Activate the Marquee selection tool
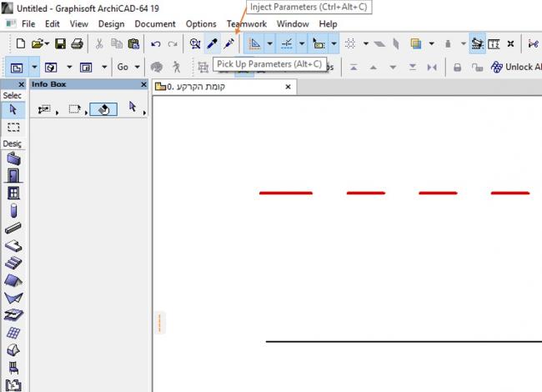This screenshot has height=392, width=542. [13, 127]
